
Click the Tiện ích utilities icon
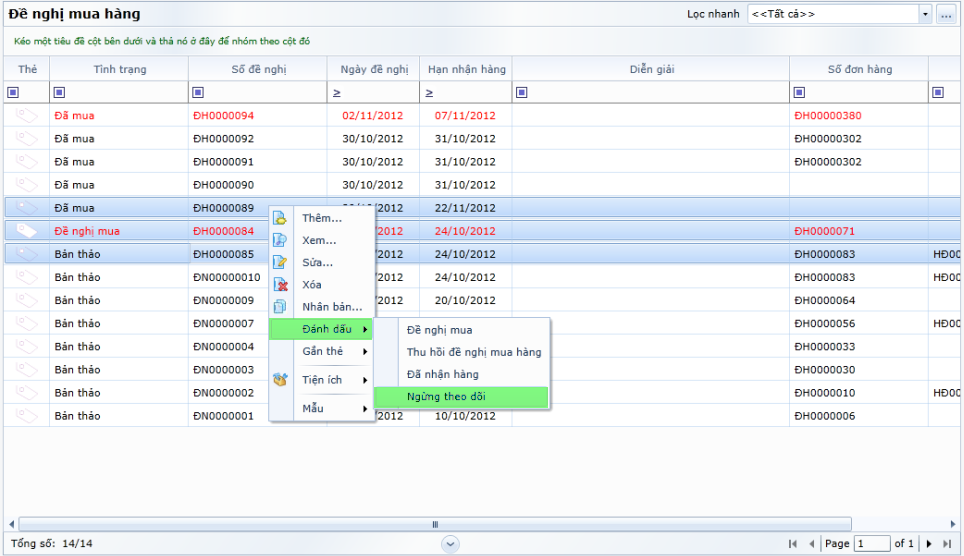[281, 380]
